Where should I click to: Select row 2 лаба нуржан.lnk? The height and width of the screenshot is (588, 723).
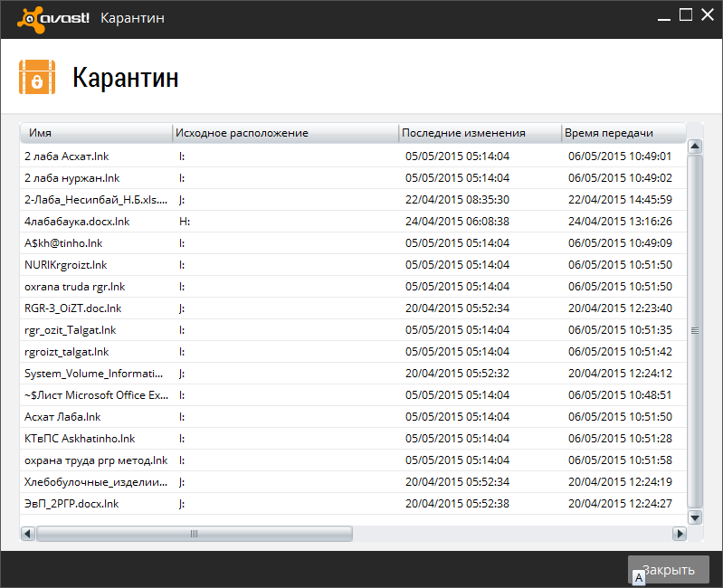353,178
